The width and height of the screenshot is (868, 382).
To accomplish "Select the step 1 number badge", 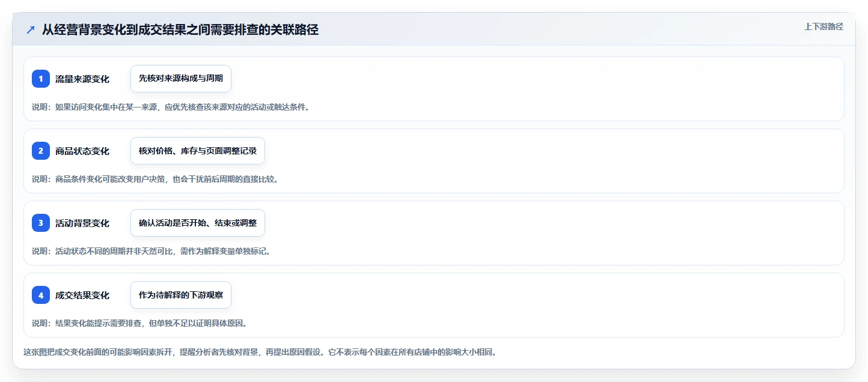I will coord(41,79).
